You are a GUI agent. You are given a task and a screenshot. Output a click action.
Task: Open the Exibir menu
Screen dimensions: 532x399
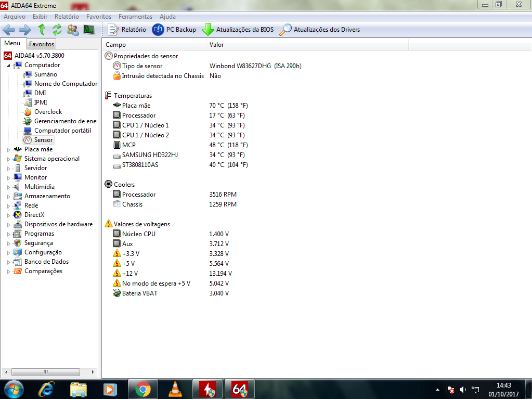[40, 17]
